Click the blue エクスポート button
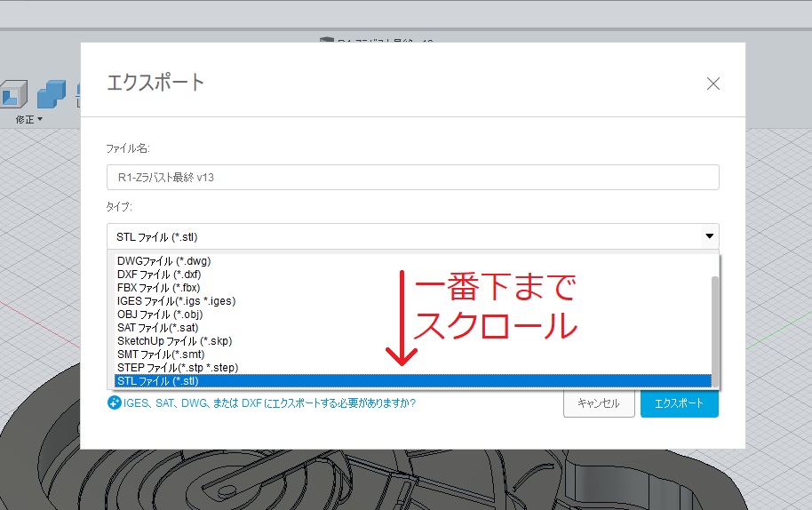812x510 pixels. 679,403
